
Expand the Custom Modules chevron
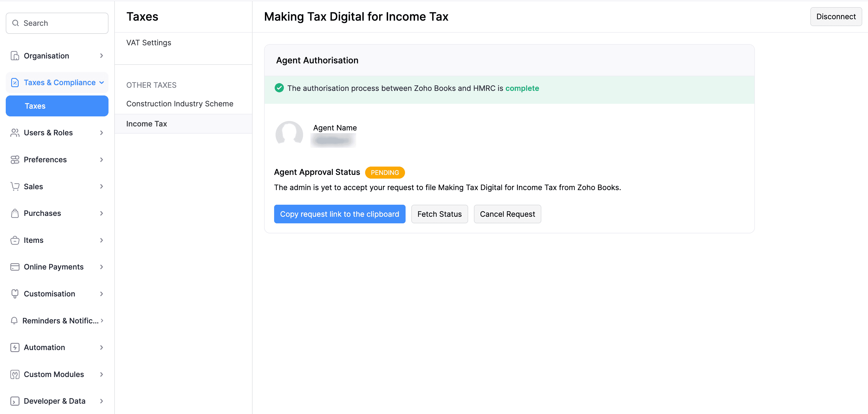point(101,374)
